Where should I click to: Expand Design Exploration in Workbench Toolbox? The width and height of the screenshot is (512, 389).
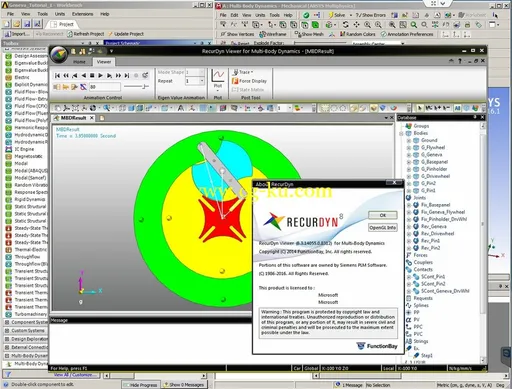coord(7,339)
